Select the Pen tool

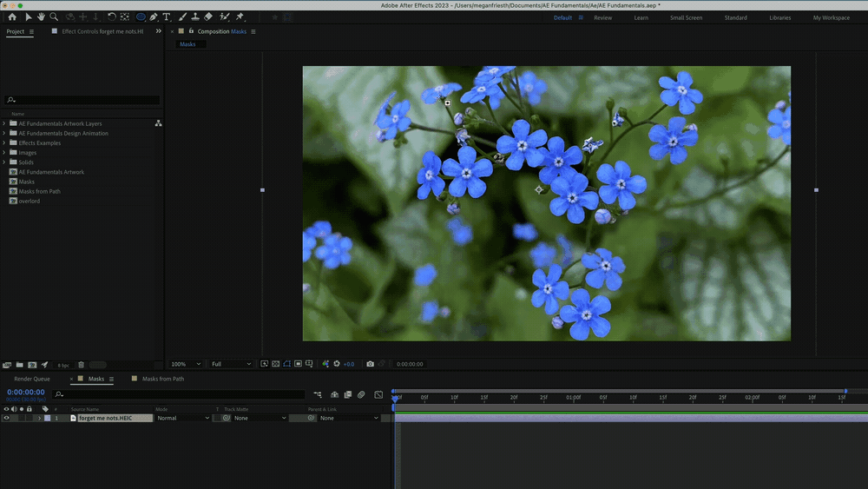[x=154, y=17]
